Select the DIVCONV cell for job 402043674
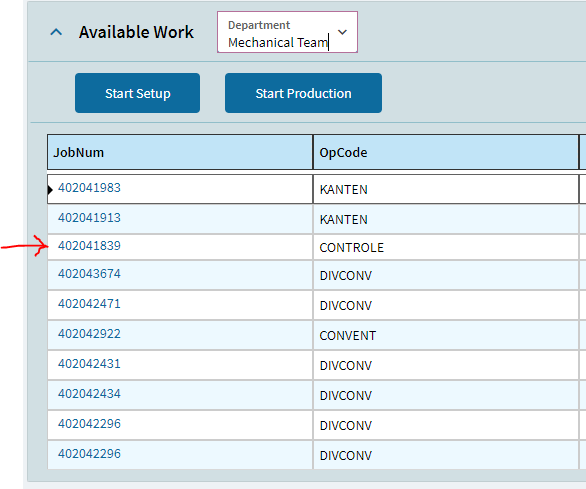The width and height of the screenshot is (586, 489). click(445, 275)
